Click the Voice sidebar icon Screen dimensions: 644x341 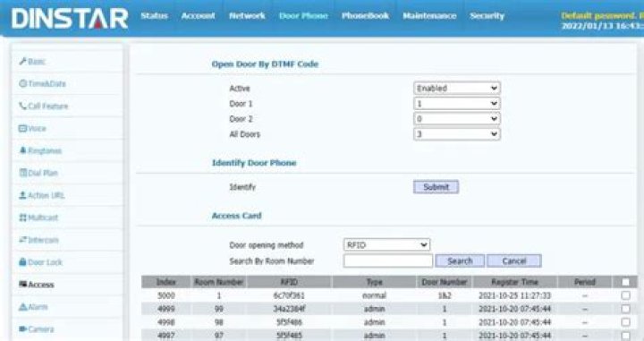pos(23,128)
